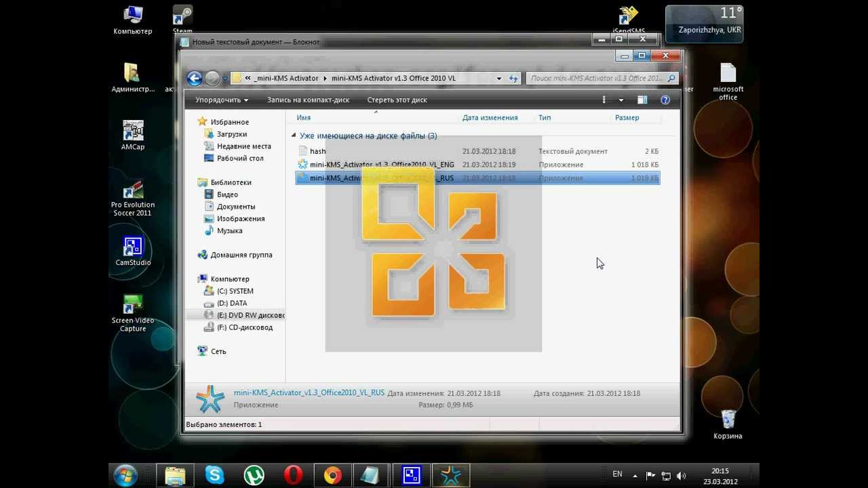Sort by the Размер column header
The height and width of the screenshot is (488, 868).
[627, 118]
